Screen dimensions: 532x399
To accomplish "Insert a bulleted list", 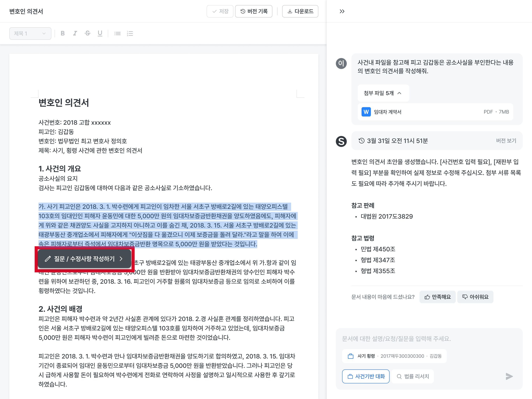I will tap(117, 34).
